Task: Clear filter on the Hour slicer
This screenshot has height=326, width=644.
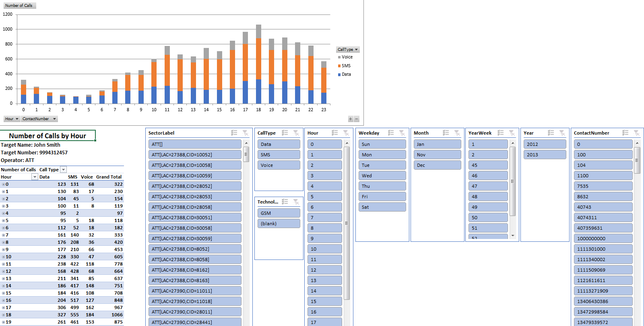Action: tap(346, 133)
